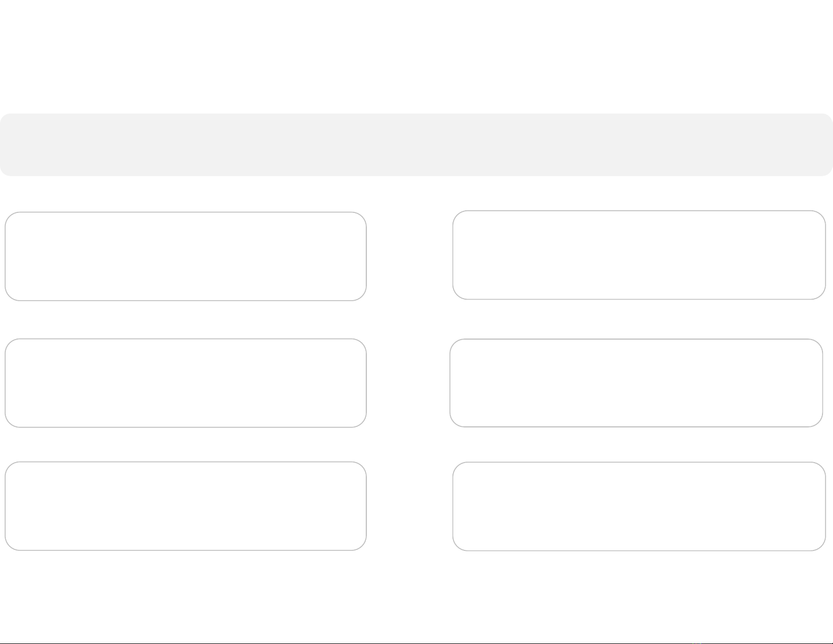Click the middle-left empty rounded box
The height and width of the screenshot is (644, 833).
pyautogui.click(x=186, y=383)
